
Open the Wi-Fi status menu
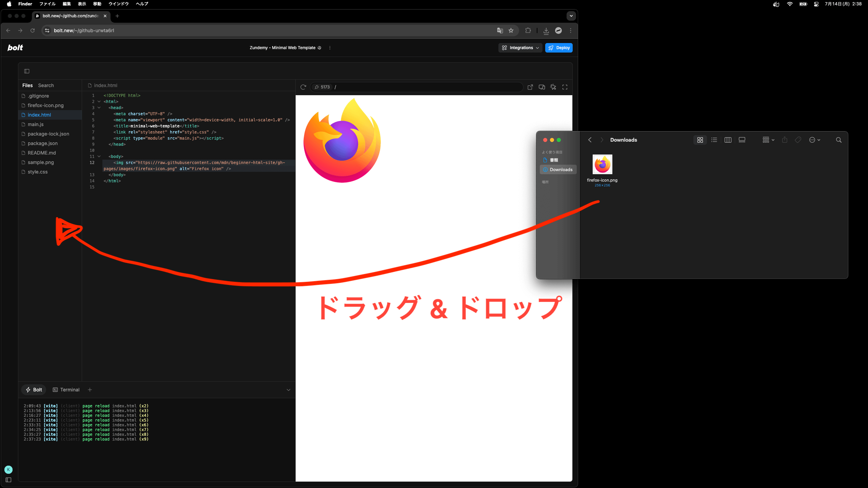tap(790, 4)
